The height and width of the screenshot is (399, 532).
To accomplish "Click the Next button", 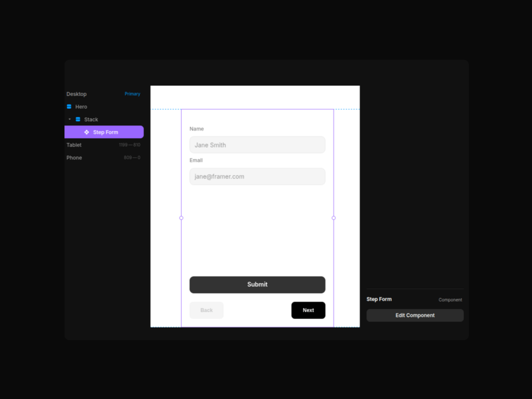I will [x=308, y=310].
